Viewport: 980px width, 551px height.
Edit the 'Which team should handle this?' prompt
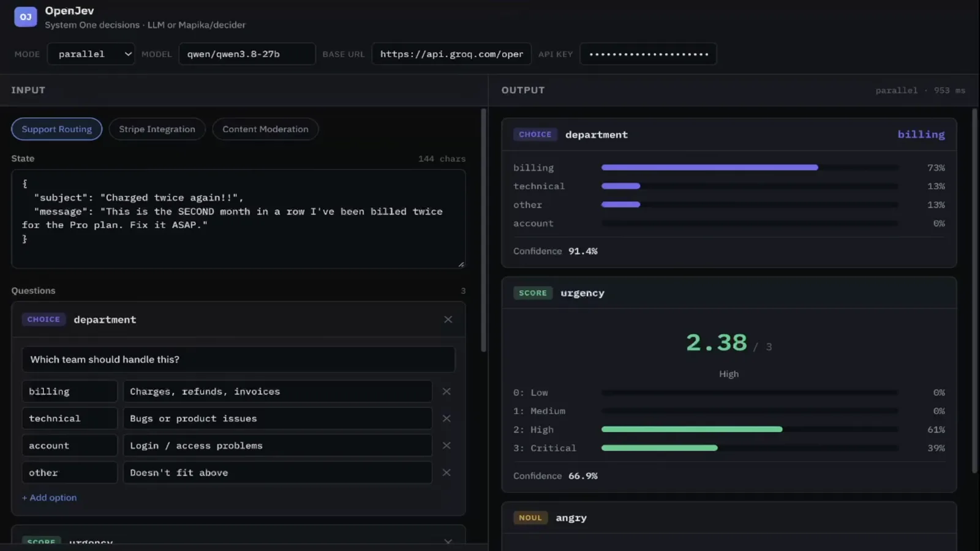click(238, 359)
